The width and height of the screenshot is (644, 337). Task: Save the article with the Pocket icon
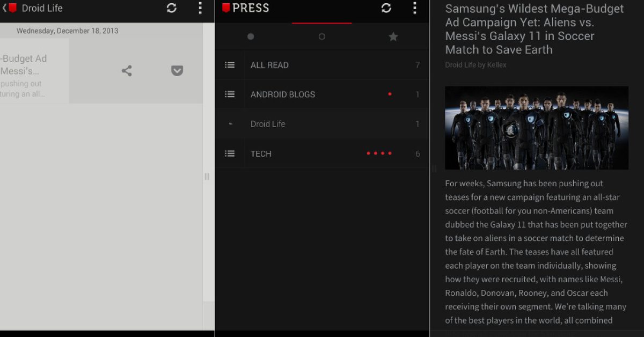click(x=177, y=71)
